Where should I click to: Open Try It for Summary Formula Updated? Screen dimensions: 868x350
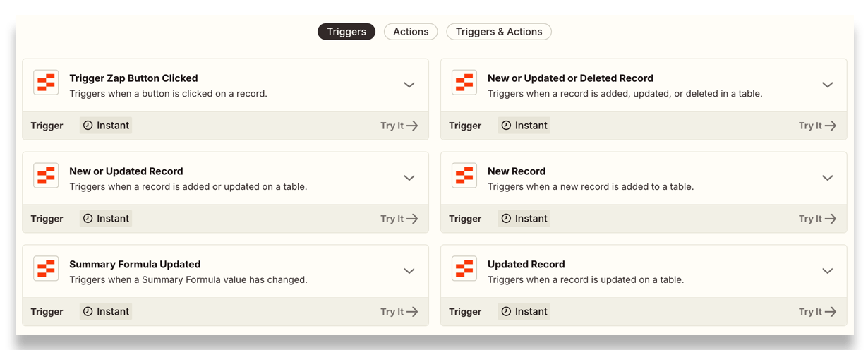(x=399, y=312)
